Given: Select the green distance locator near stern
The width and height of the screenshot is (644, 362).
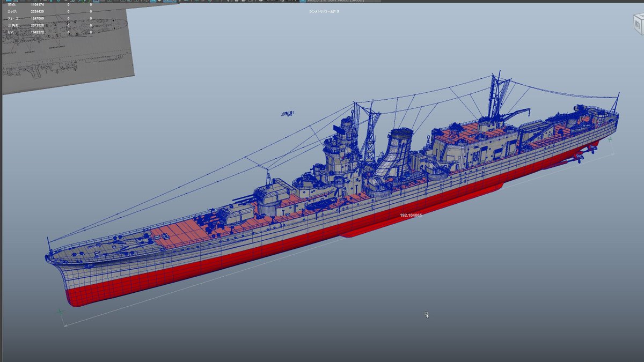Looking at the screenshot, I should pyautogui.click(x=610, y=139).
